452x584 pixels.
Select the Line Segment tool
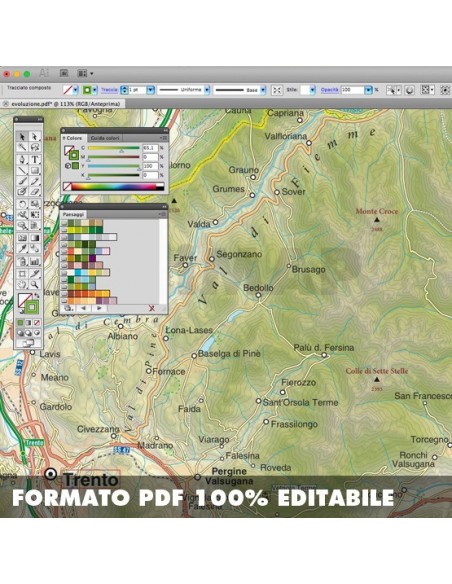click(22, 171)
